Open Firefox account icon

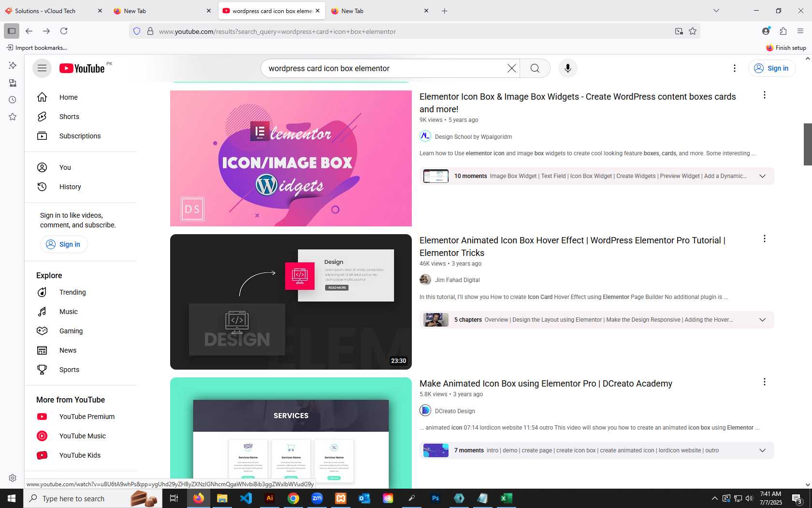(x=766, y=31)
